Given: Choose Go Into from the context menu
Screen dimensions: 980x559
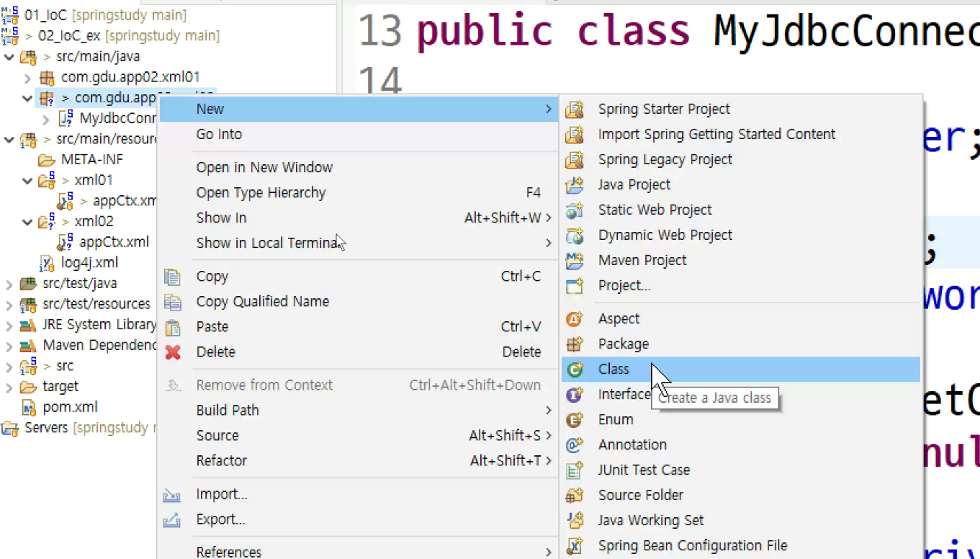Looking at the screenshot, I should 359,134.
